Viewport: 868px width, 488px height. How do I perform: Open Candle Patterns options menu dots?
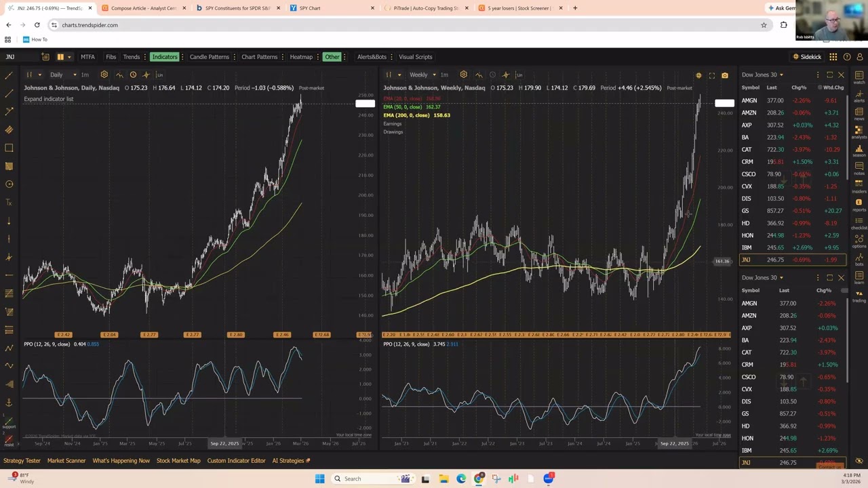pyautogui.click(x=233, y=57)
